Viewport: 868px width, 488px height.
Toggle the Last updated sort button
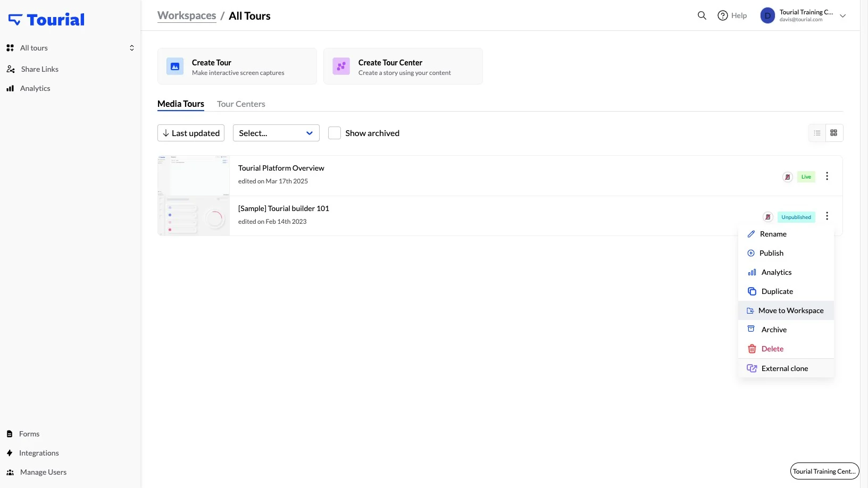point(191,133)
